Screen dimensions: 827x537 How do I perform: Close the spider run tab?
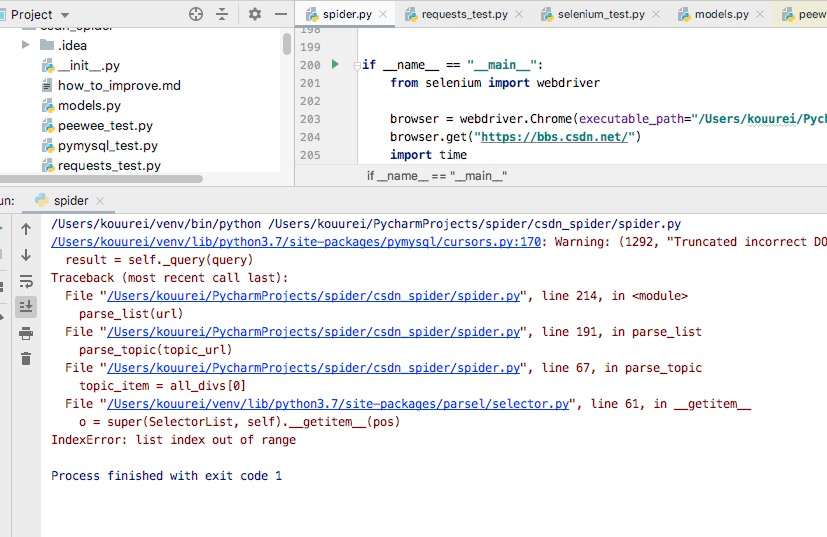pyautogui.click(x=100, y=201)
